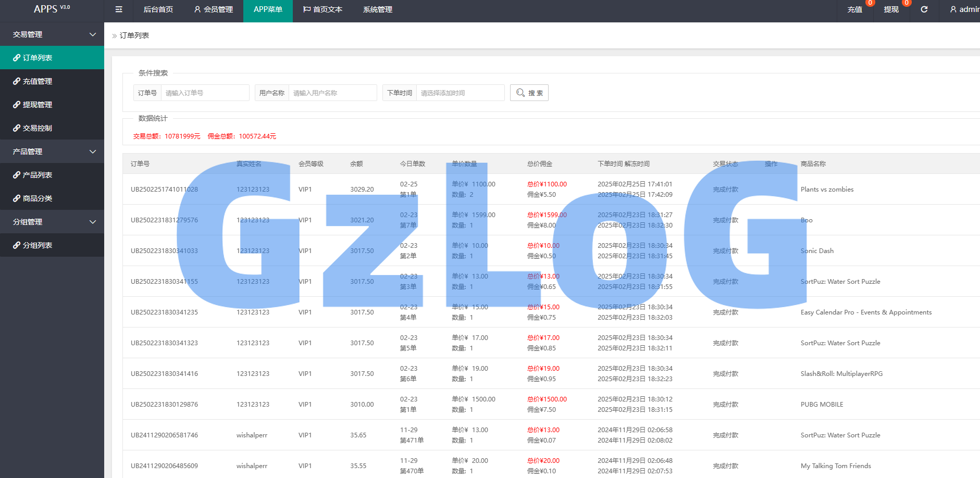980x478 pixels.
Task: Click link icon beside 产品列表
Action: point(17,175)
